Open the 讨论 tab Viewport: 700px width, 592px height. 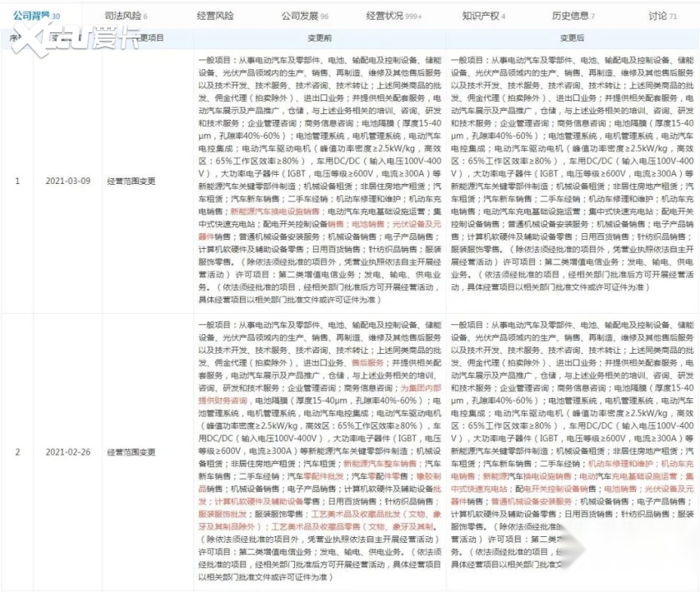click(x=662, y=16)
